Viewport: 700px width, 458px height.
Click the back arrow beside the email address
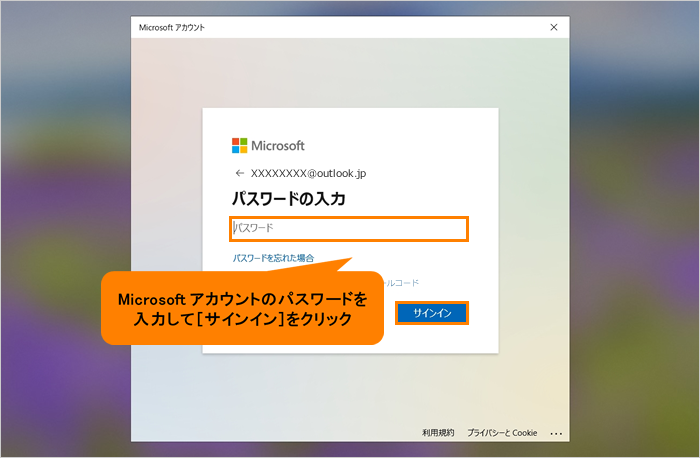coord(240,173)
